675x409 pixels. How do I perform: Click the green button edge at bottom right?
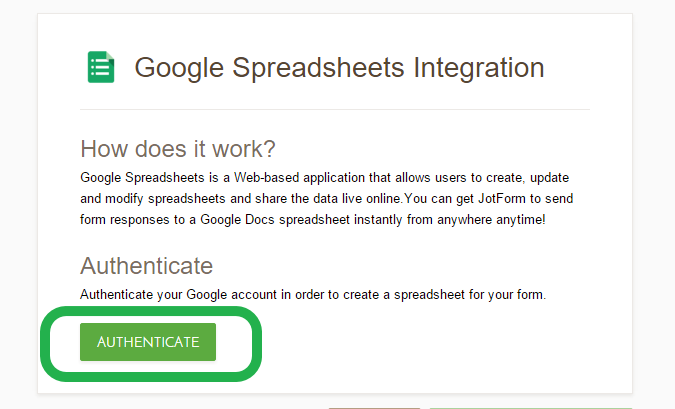pos(530,407)
